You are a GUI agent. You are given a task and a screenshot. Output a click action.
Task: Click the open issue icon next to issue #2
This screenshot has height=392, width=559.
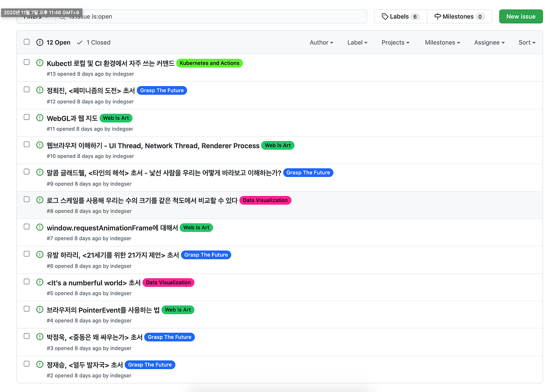40,364
